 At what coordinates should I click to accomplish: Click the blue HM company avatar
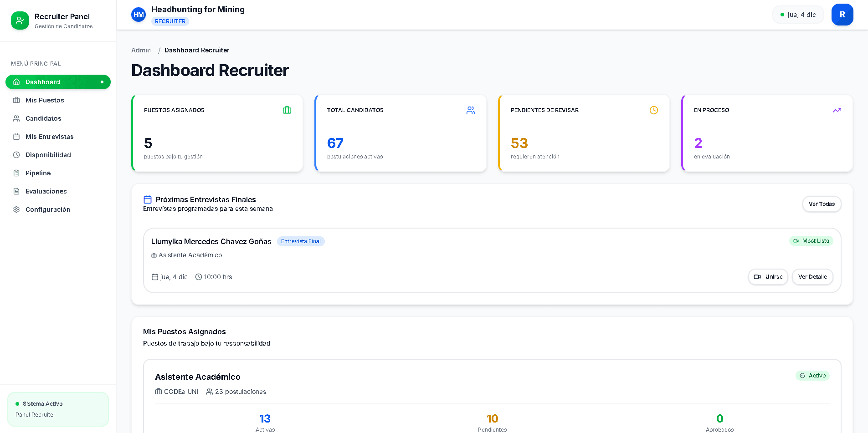click(x=139, y=15)
